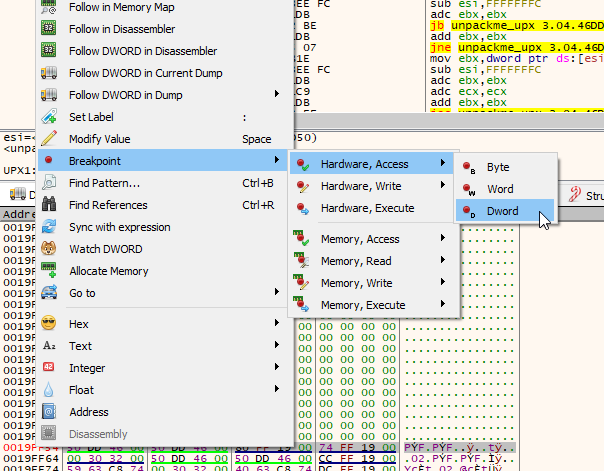Click the Hex sunglasses smiley icon
604x471 pixels.
[49, 323]
